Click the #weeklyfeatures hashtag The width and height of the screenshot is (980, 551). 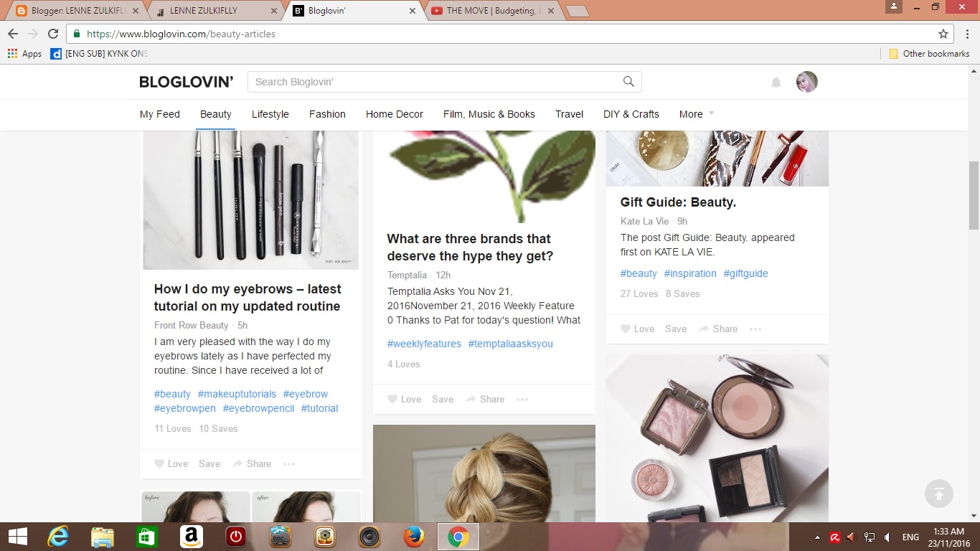point(424,344)
